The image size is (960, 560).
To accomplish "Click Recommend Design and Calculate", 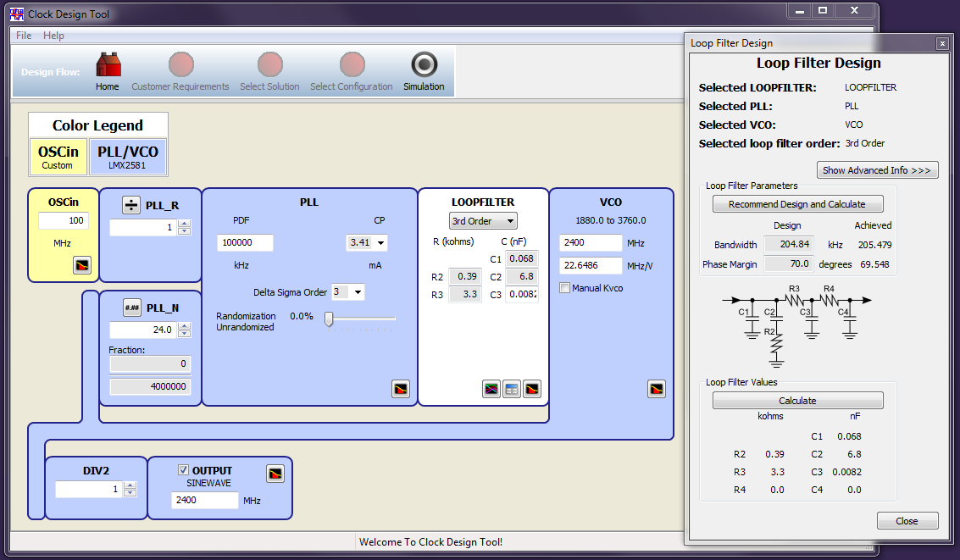I will (797, 204).
